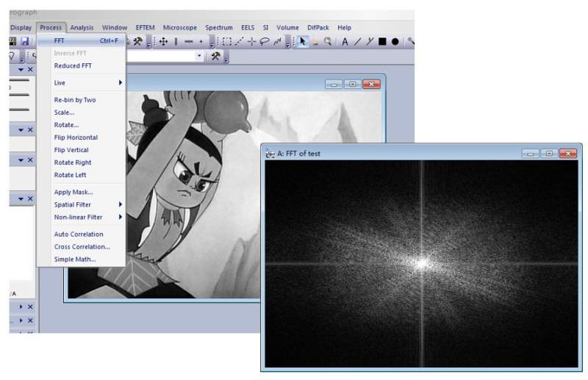This screenshot has width=588, height=380.
Task: Select the horizontal line marker tool
Action: (189, 42)
